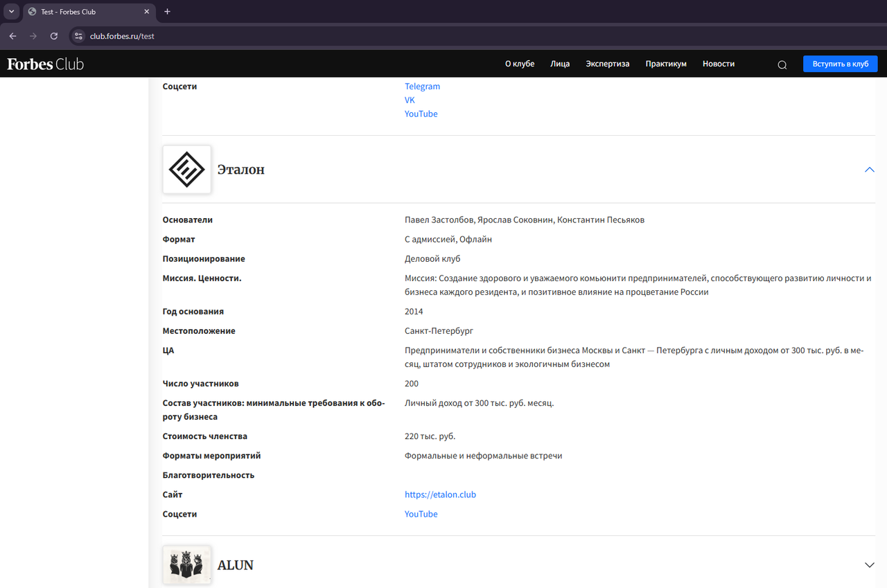Close the Test - Forbes Club tab
Image resolution: width=887 pixels, height=588 pixels.
(x=147, y=12)
